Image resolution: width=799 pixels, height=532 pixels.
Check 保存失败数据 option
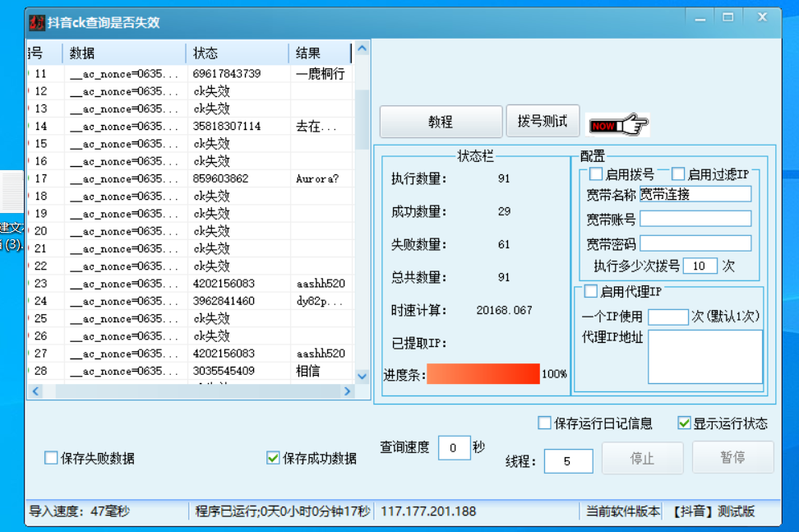(x=51, y=458)
